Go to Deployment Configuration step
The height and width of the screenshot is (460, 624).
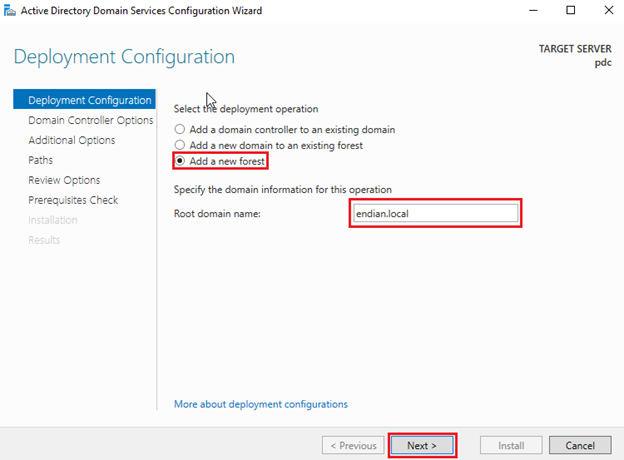(x=84, y=99)
